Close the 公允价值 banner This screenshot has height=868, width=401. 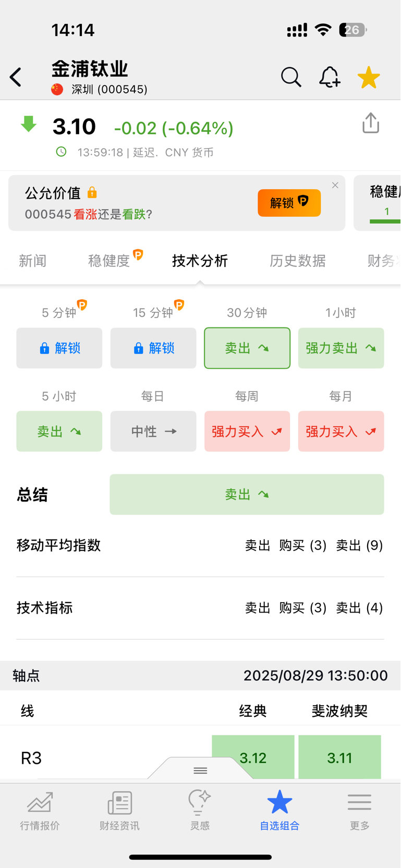pos(335,185)
